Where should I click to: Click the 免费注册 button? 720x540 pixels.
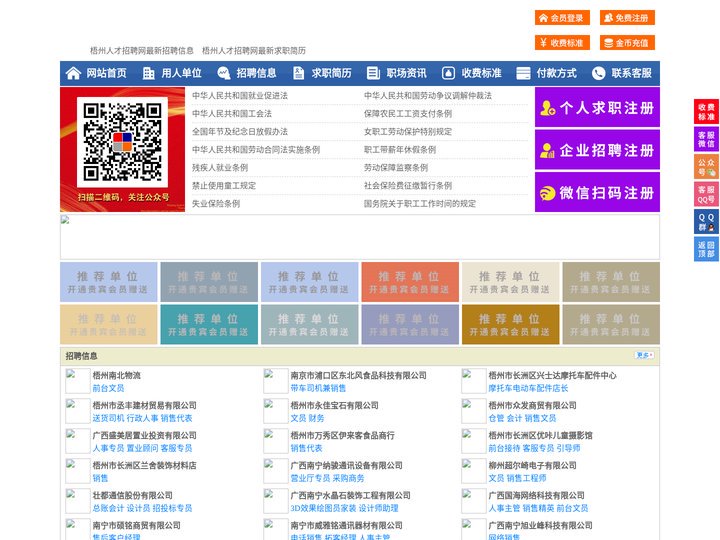coord(627,18)
